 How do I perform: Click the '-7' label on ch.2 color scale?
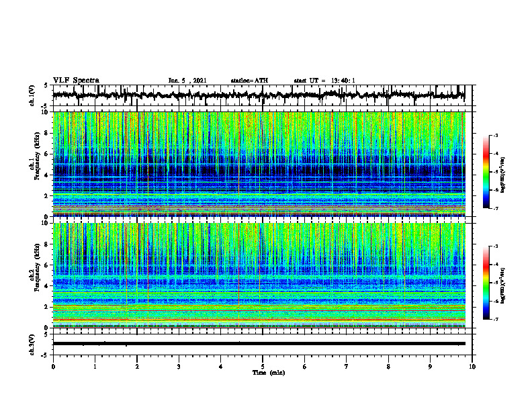point(496,320)
